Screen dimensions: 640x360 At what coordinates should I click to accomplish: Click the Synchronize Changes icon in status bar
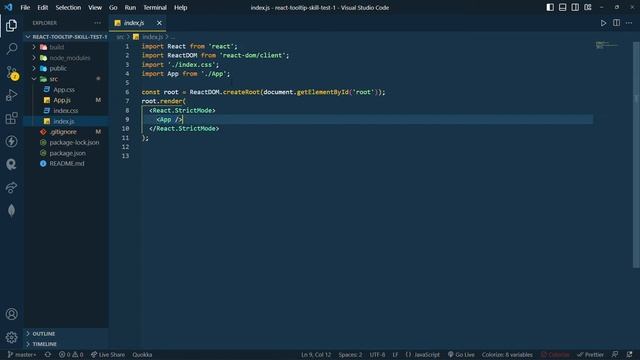click(x=48, y=355)
